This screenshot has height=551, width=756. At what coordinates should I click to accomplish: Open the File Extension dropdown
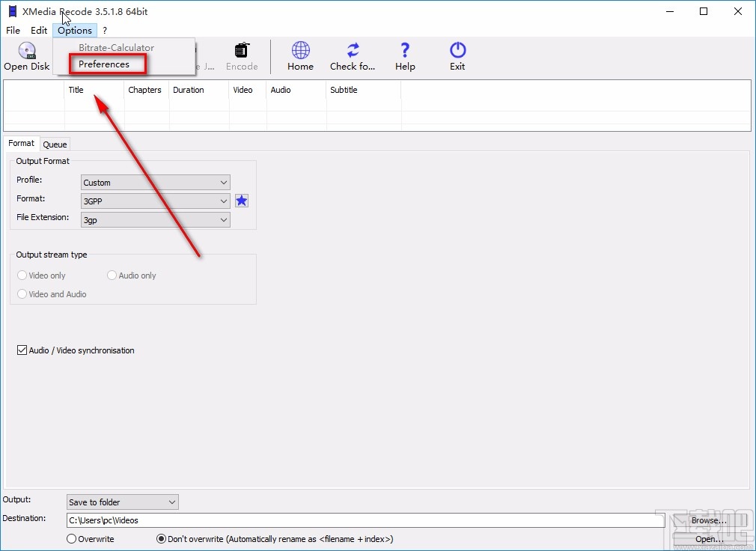[x=155, y=220]
